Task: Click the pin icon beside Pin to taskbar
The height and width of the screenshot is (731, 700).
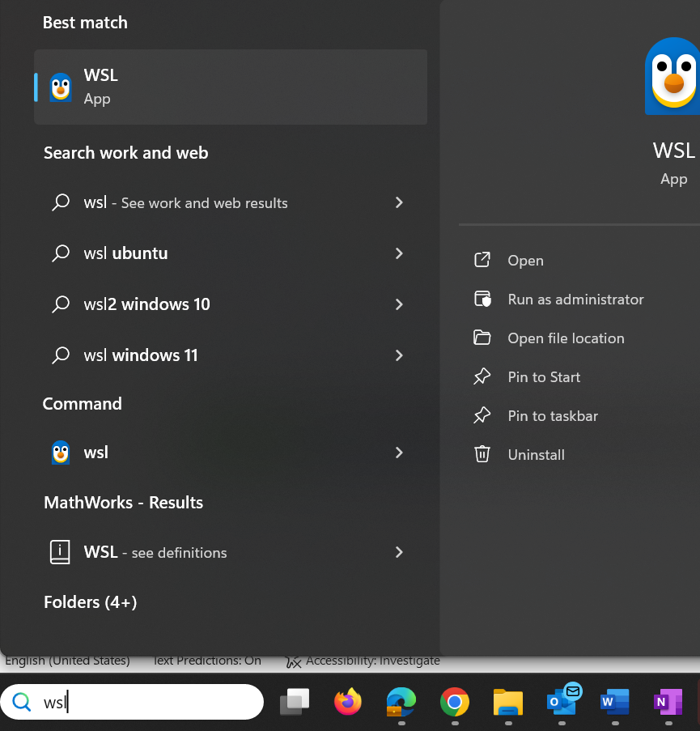Action: coord(482,415)
